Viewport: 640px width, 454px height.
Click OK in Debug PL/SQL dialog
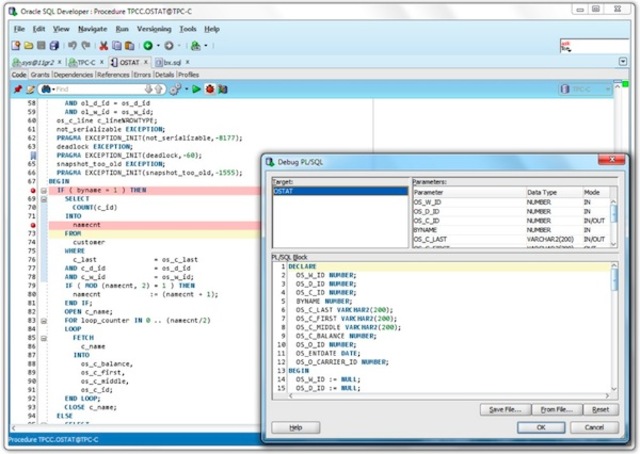click(x=541, y=427)
